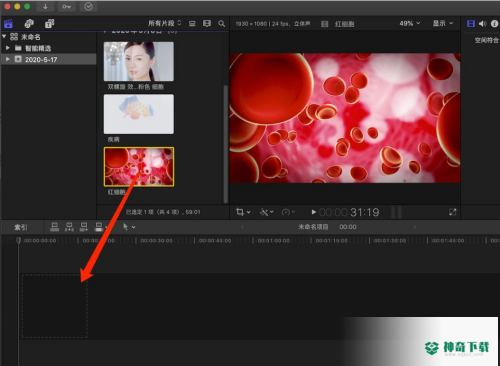Switch to the video inspector icon
This screenshot has height=366, width=500.
click(471, 24)
